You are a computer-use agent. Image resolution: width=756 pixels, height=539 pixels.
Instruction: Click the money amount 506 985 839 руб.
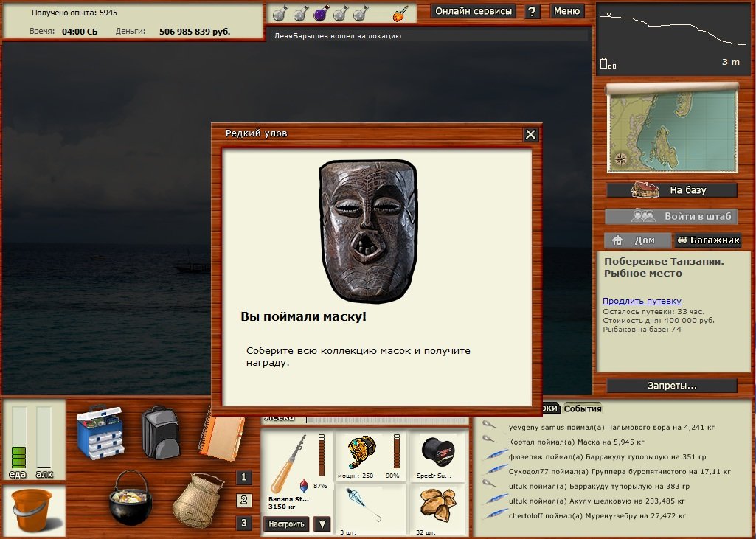pos(195,32)
